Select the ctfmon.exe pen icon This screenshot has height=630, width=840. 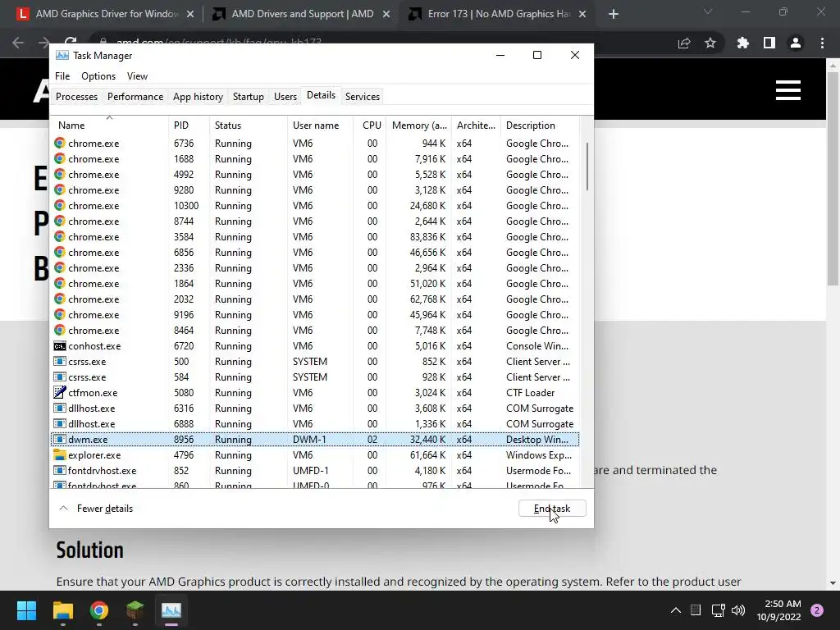coord(59,393)
